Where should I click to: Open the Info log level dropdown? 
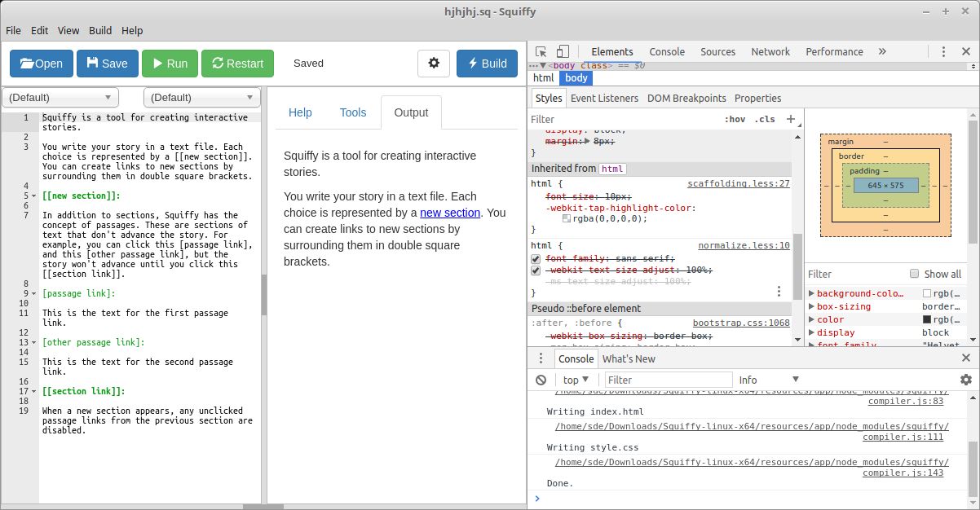pyautogui.click(x=769, y=380)
